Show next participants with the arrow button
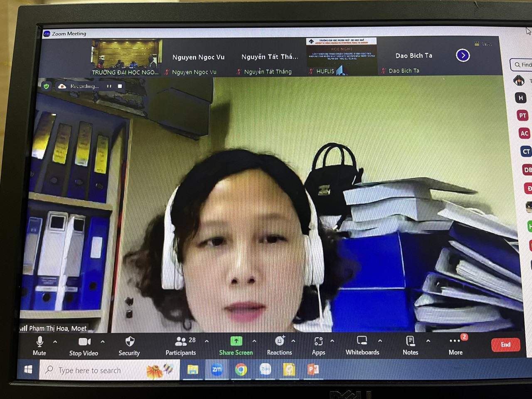 pyautogui.click(x=463, y=55)
